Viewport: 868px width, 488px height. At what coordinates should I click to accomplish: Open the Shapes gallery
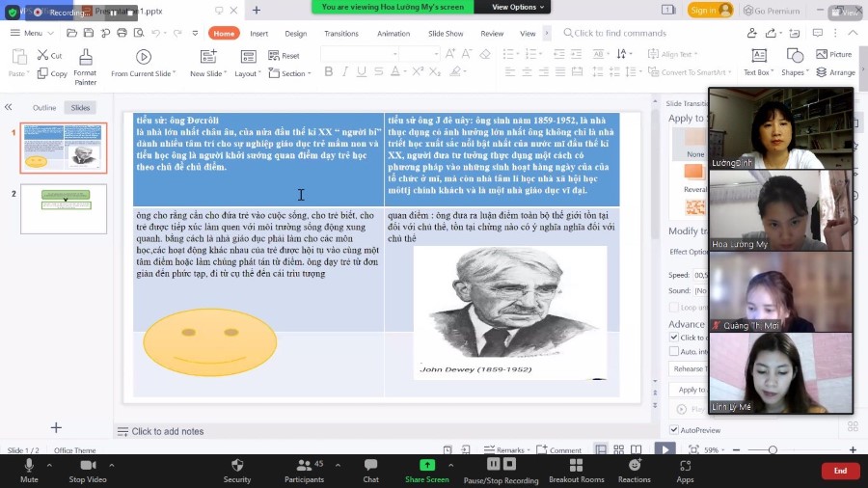[x=795, y=63]
